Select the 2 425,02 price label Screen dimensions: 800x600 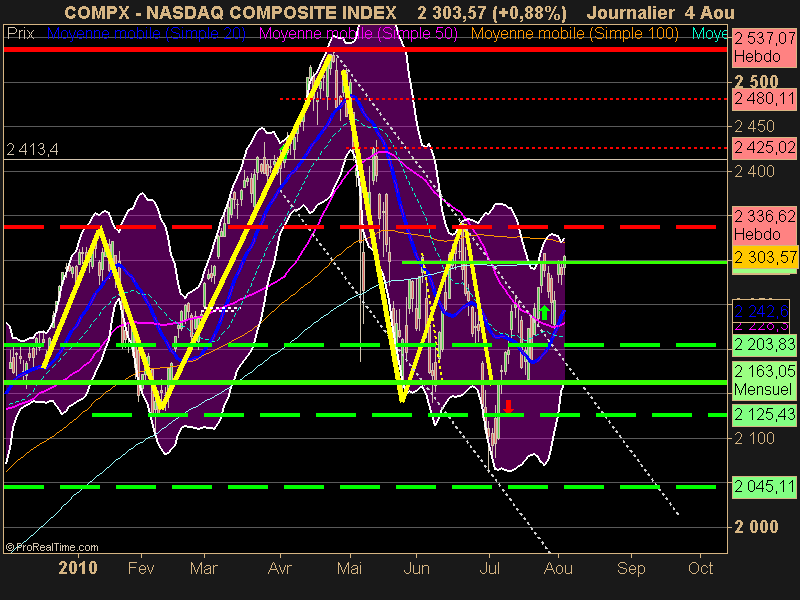click(x=764, y=148)
